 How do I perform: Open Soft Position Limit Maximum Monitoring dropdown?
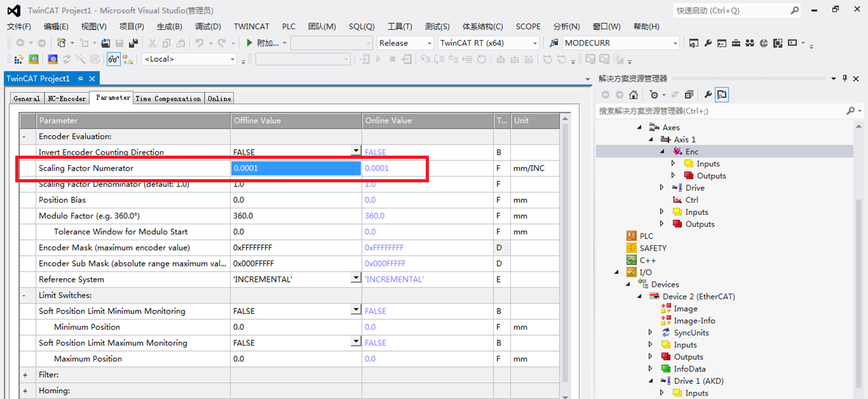[356, 342]
